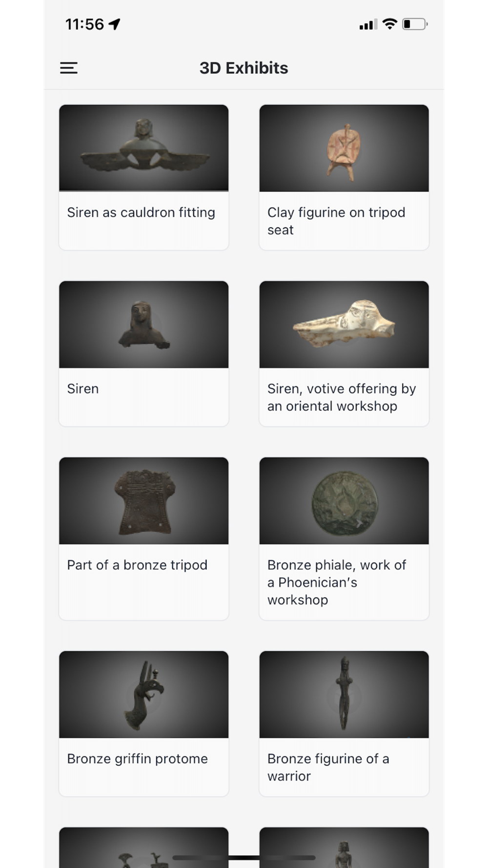Tap the battery indicator icon

[415, 24]
